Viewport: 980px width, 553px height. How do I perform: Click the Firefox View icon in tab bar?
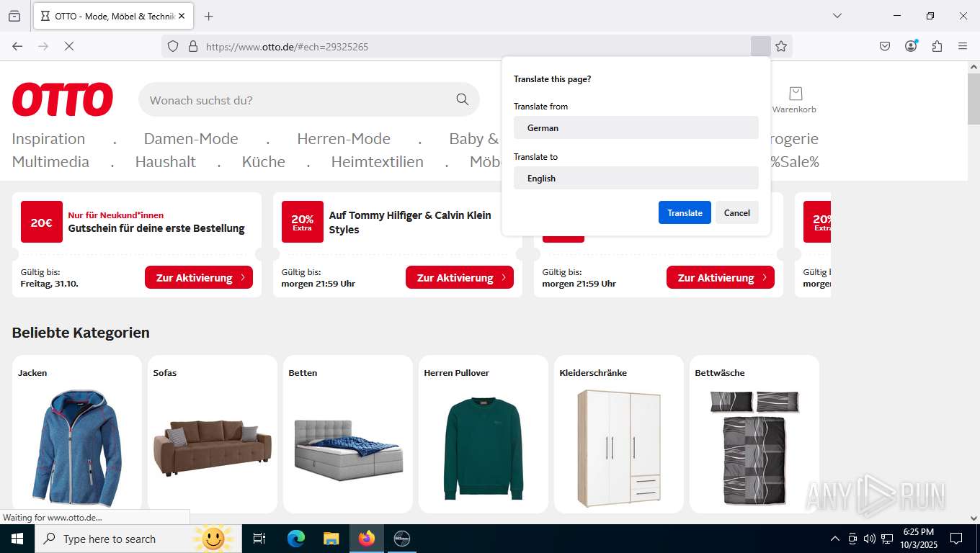click(14, 16)
